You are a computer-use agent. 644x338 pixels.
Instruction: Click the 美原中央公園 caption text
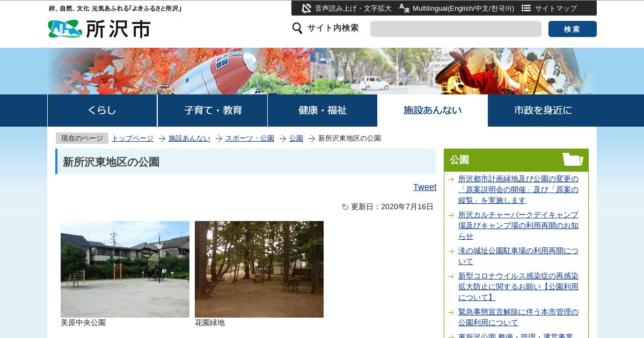pos(83,322)
